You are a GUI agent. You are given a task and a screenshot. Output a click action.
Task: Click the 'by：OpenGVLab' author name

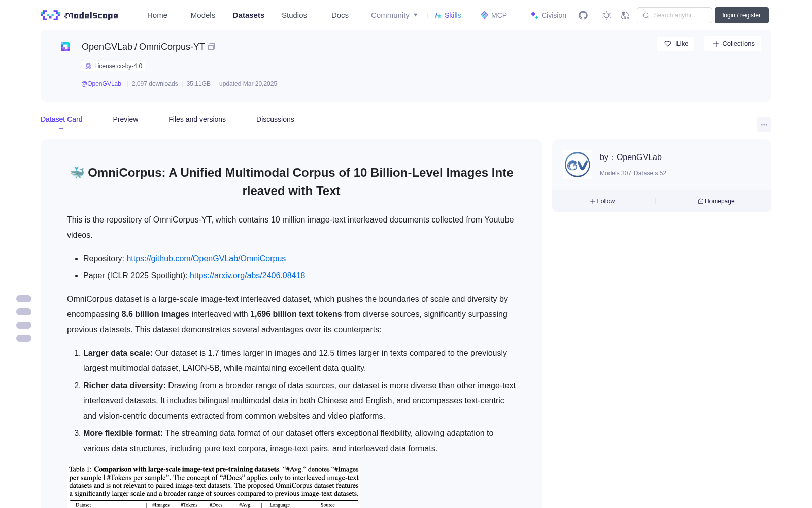(631, 157)
